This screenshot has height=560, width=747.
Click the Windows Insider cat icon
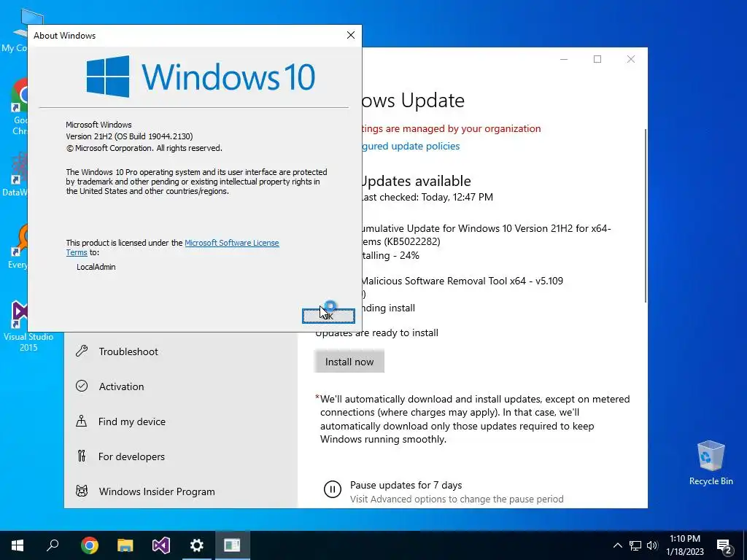(x=82, y=491)
